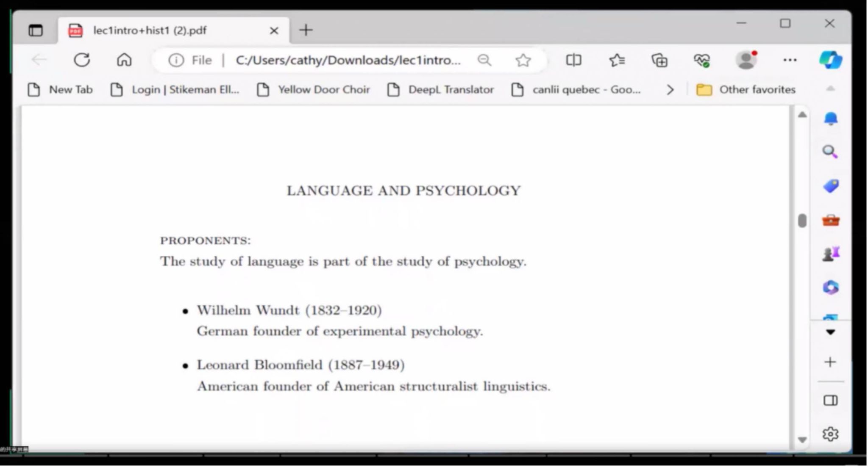Open Browser essentials heart icon

coord(701,61)
